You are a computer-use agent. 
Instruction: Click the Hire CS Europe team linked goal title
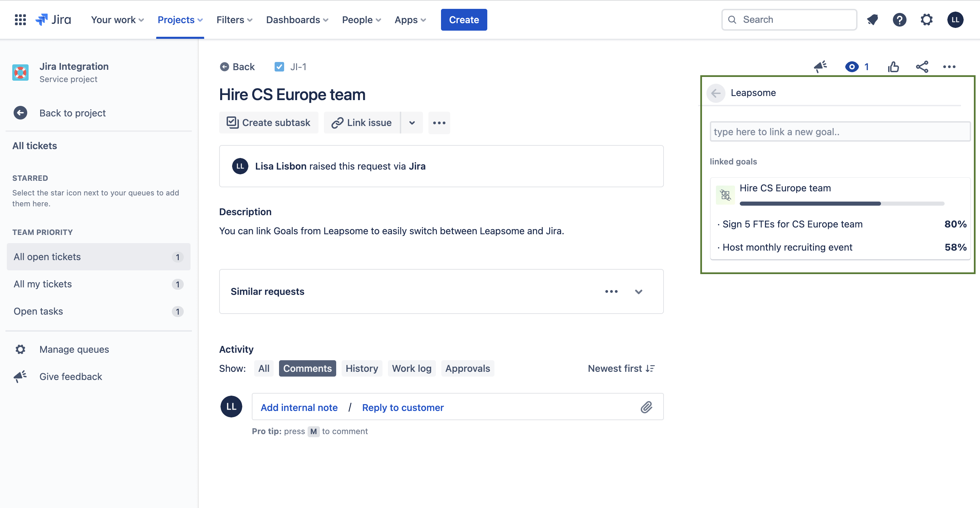coord(785,188)
